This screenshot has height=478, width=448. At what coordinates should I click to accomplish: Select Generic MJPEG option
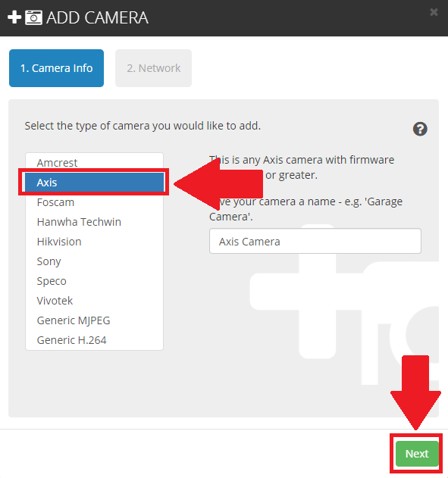(x=94, y=320)
